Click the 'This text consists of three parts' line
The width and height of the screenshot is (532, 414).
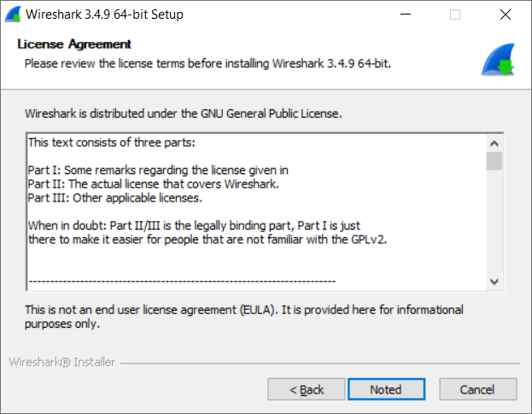pyautogui.click(x=112, y=143)
